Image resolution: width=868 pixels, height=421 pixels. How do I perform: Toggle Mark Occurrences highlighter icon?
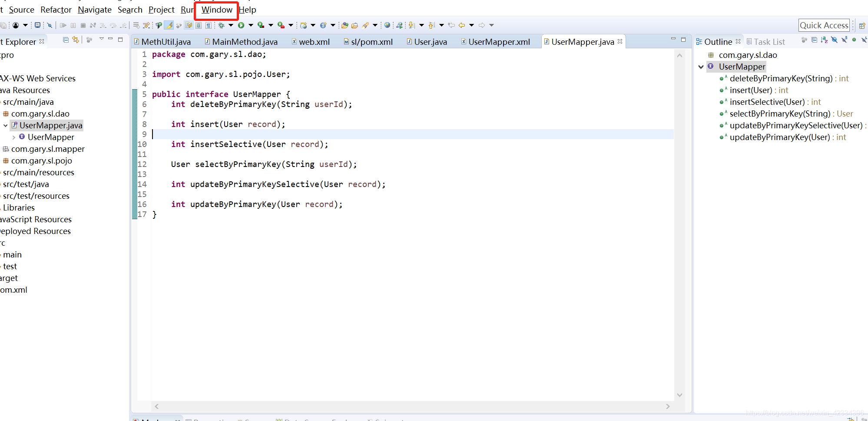point(169,25)
